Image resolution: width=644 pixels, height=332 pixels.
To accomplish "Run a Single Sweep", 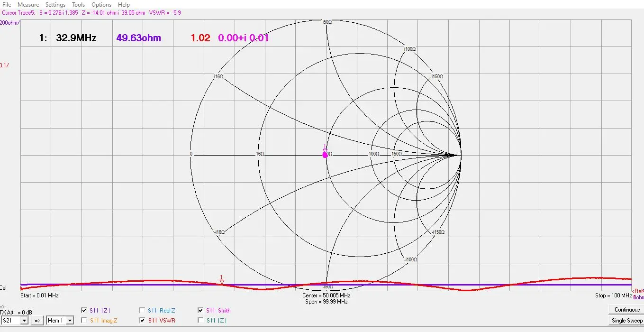I will pos(626,321).
